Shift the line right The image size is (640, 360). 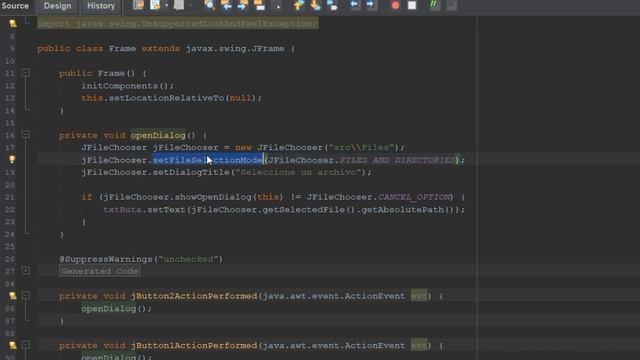pos(371,5)
